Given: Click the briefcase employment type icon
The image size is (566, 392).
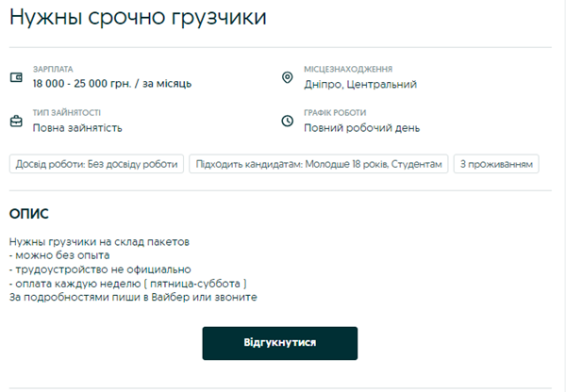Looking at the screenshot, I should tap(16, 121).
